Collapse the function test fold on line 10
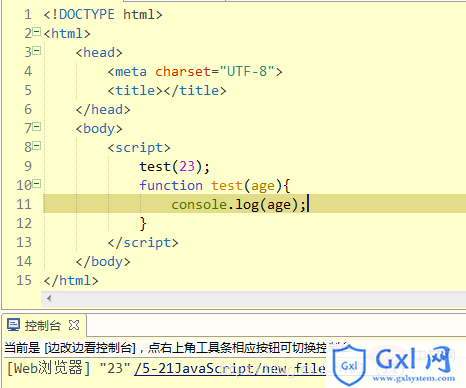This screenshot has width=466, height=388. click(37, 184)
